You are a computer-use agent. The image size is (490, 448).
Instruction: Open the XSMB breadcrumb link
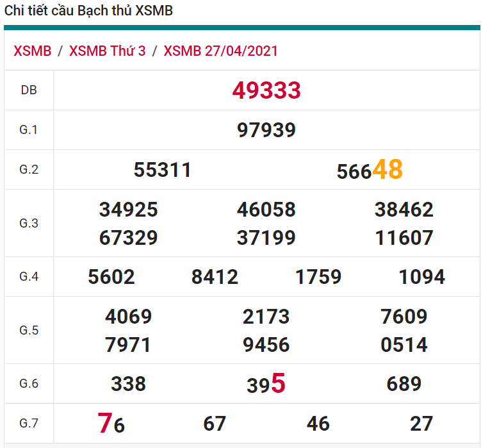pos(32,51)
